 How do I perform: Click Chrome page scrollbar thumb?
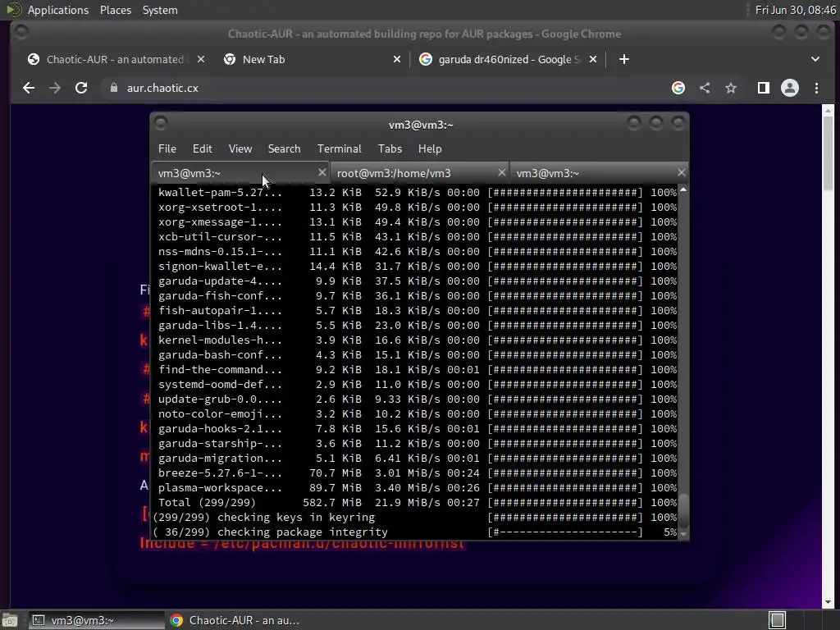coord(829,153)
